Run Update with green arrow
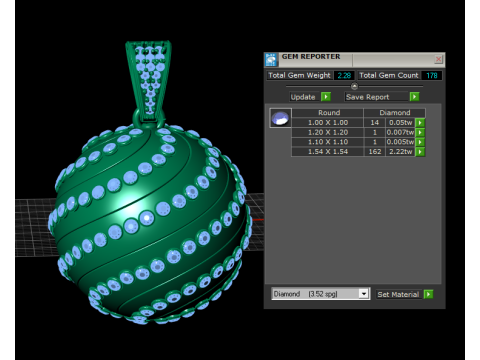 [326, 97]
